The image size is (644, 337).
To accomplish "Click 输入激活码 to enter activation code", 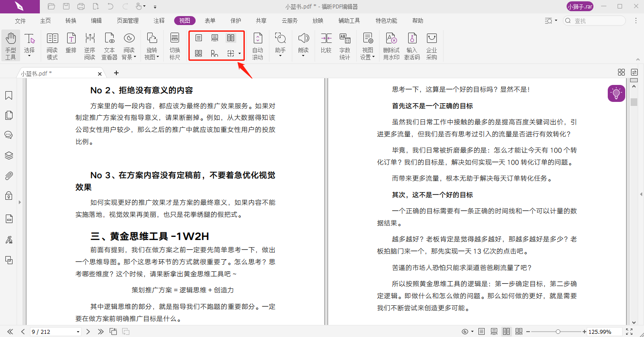I will (412, 45).
